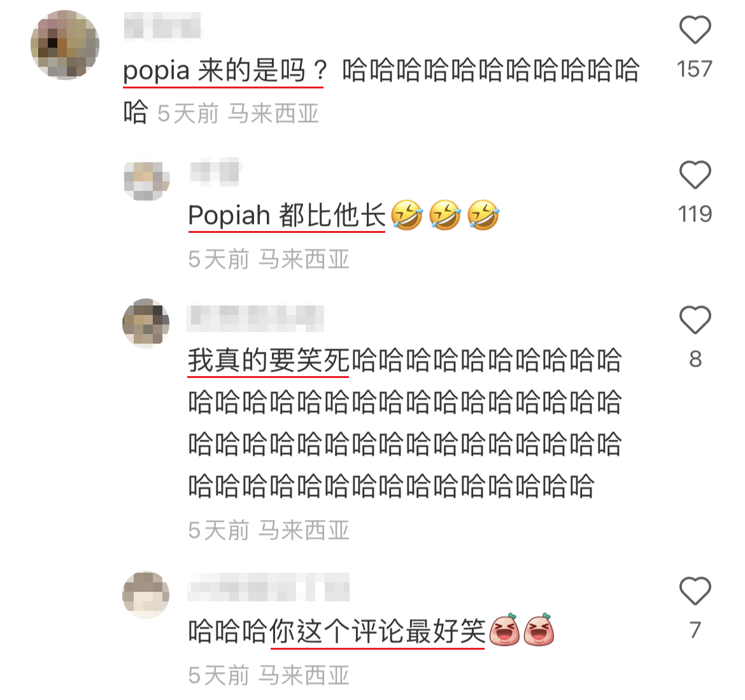Like the 'popia 来的是吗' comment
745x700 pixels.
[695, 30]
